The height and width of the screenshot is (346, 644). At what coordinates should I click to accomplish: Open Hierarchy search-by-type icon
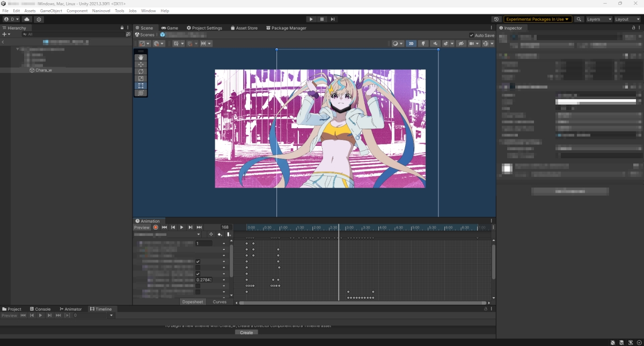(128, 34)
